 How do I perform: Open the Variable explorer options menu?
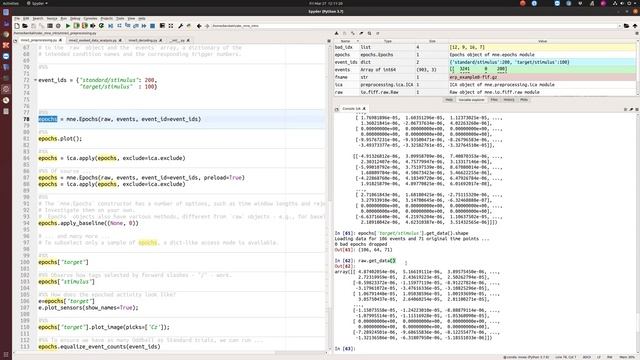click(636, 33)
